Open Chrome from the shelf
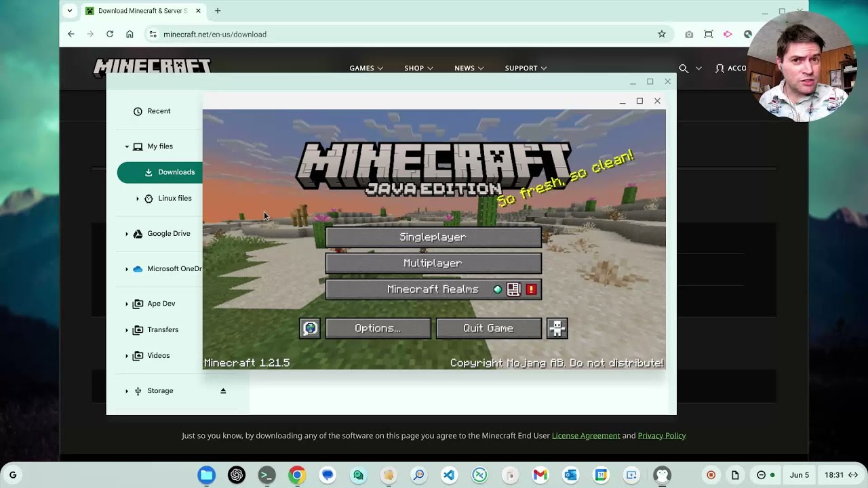868x488 pixels. (x=297, y=475)
